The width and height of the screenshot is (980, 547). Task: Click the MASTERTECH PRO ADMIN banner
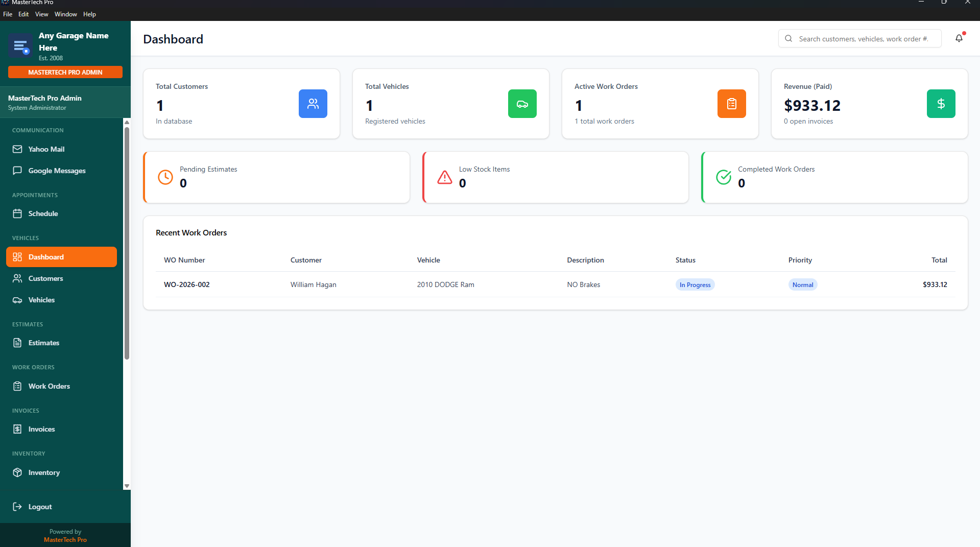(x=65, y=72)
